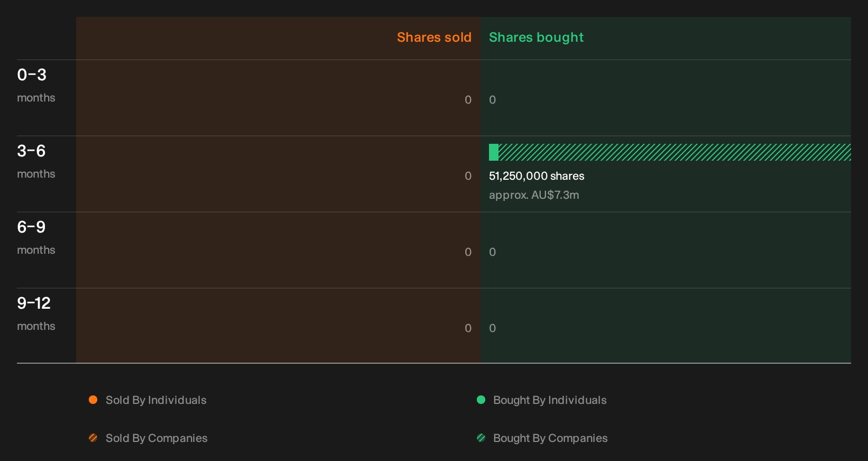Click the shares sold zero in 9-12 months row
Viewport: 868px width, 461px height.
(x=468, y=328)
